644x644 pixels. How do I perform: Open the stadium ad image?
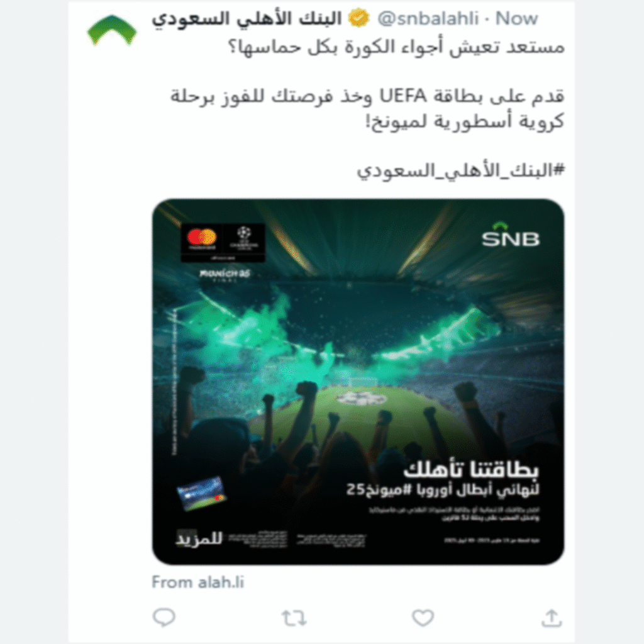pos(358,382)
